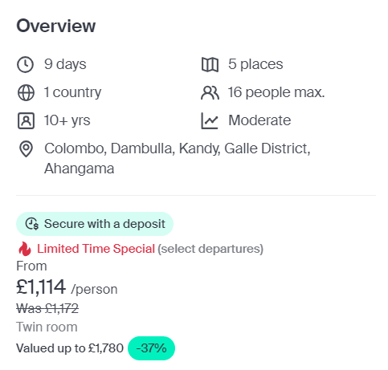Click the globe icon beside 1 country

tap(26, 92)
